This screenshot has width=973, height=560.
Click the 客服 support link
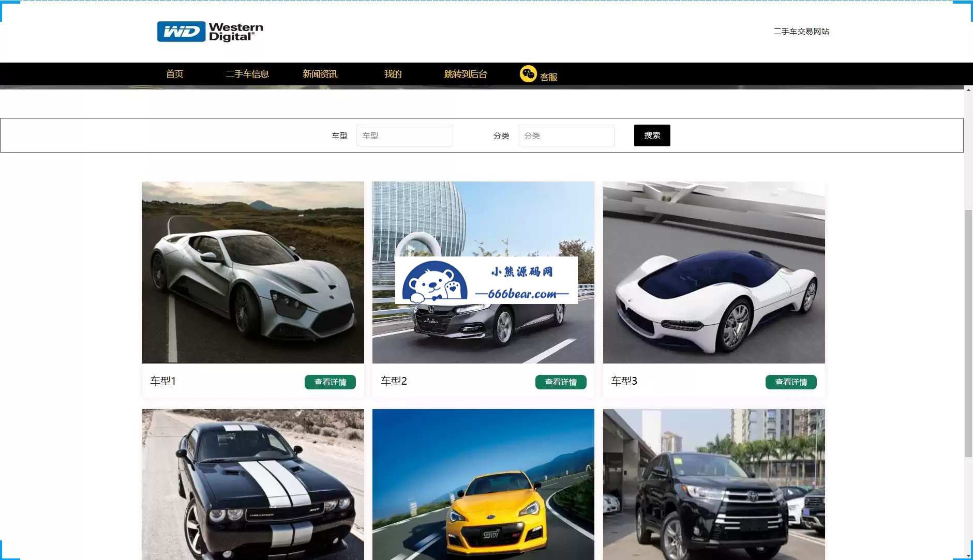[548, 77]
